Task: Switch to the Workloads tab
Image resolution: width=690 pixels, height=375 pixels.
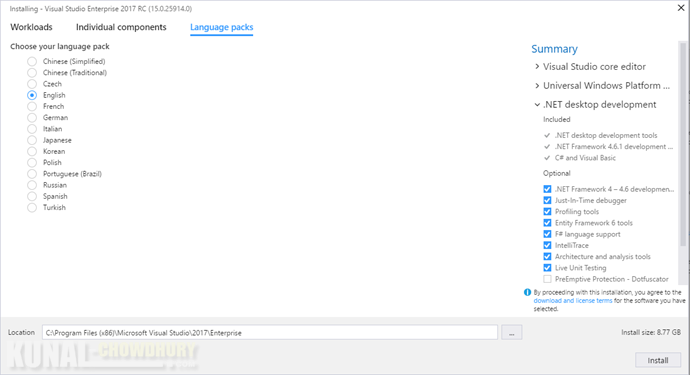Action: (31, 27)
